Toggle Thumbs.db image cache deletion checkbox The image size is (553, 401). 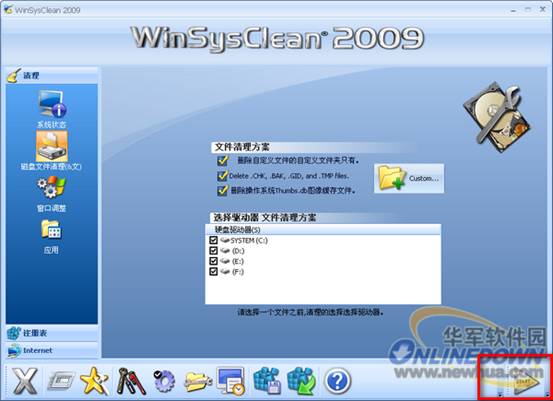[223, 190]
